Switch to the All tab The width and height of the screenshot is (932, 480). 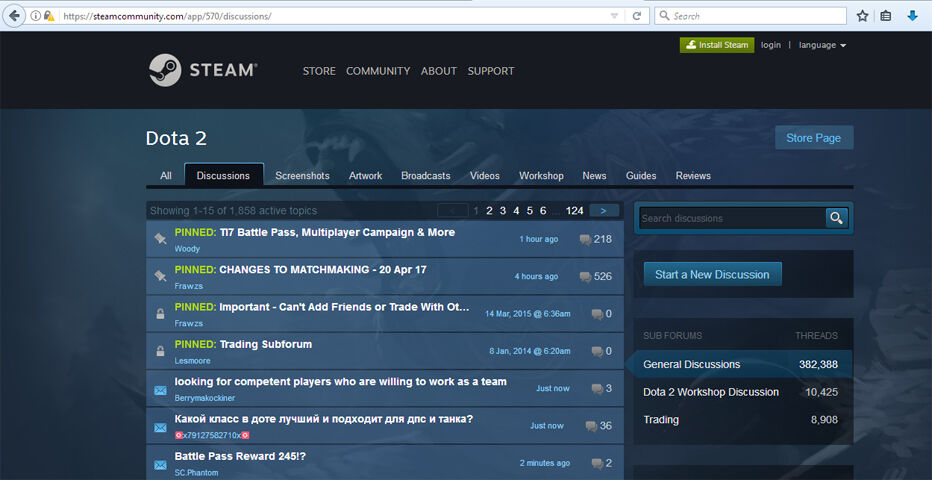click(x=166, y=176)
